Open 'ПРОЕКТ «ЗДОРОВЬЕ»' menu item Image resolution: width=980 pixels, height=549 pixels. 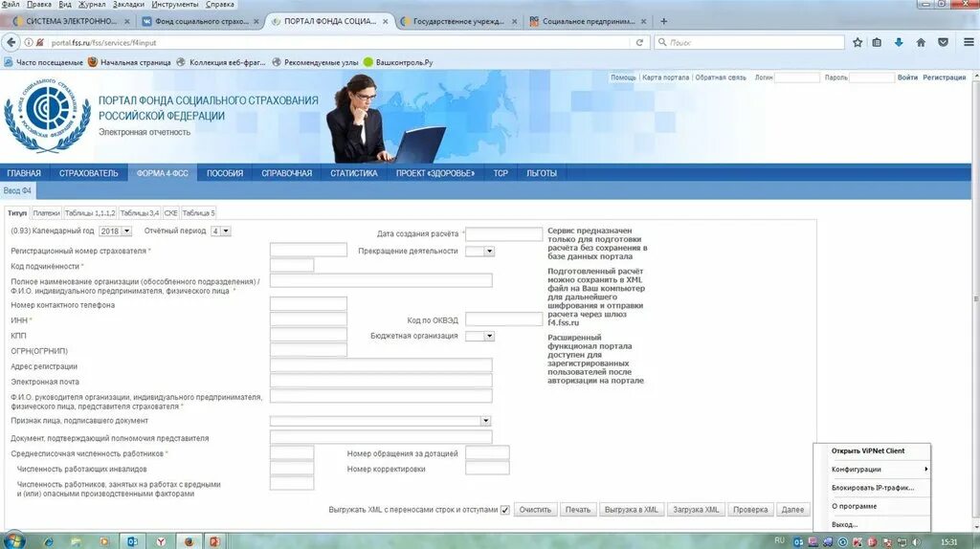pyautogui.click(x=435, y=173)
